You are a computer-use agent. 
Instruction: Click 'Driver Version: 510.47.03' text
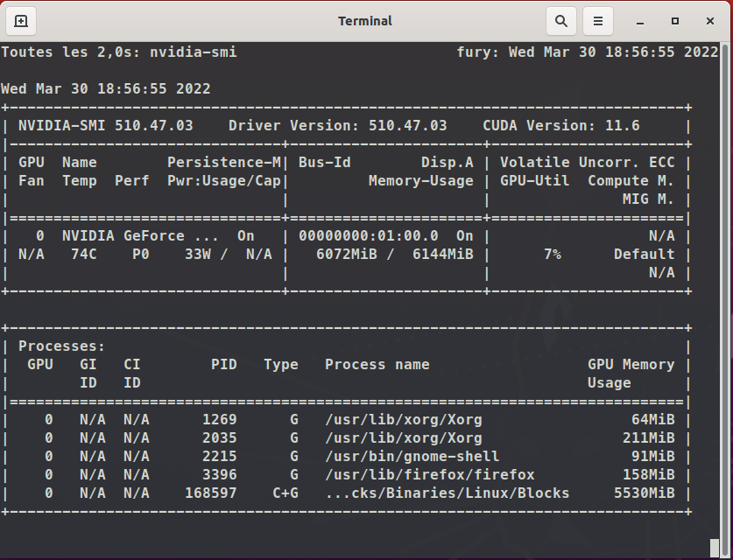click(x=337, y=126)
